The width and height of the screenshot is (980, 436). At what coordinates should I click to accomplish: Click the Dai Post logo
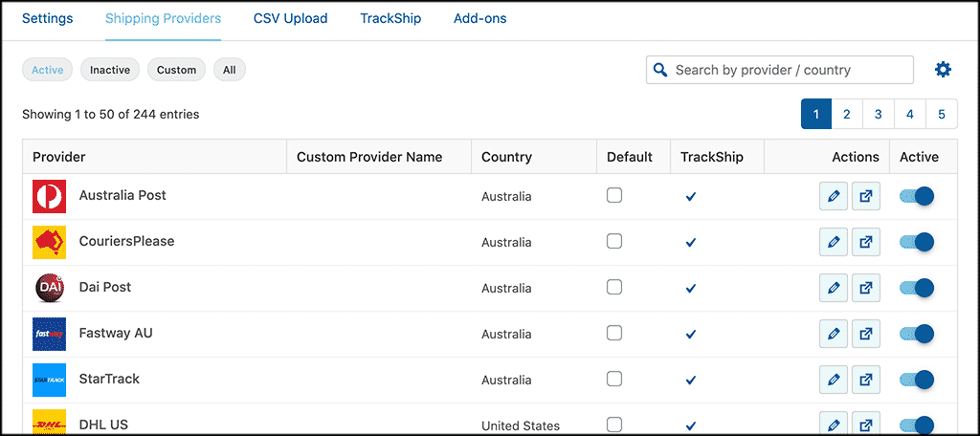tap(50, 288)
